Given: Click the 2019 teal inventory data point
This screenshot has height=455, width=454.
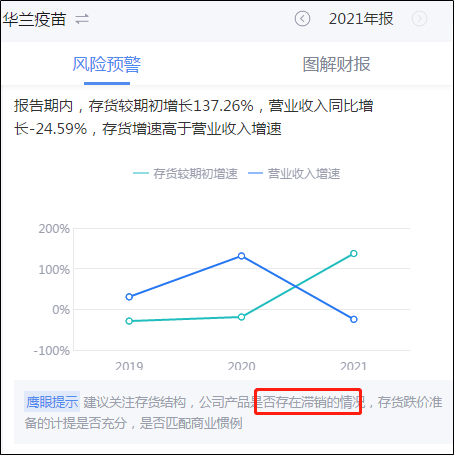Looking at the screenshot, I should [129, 321].
